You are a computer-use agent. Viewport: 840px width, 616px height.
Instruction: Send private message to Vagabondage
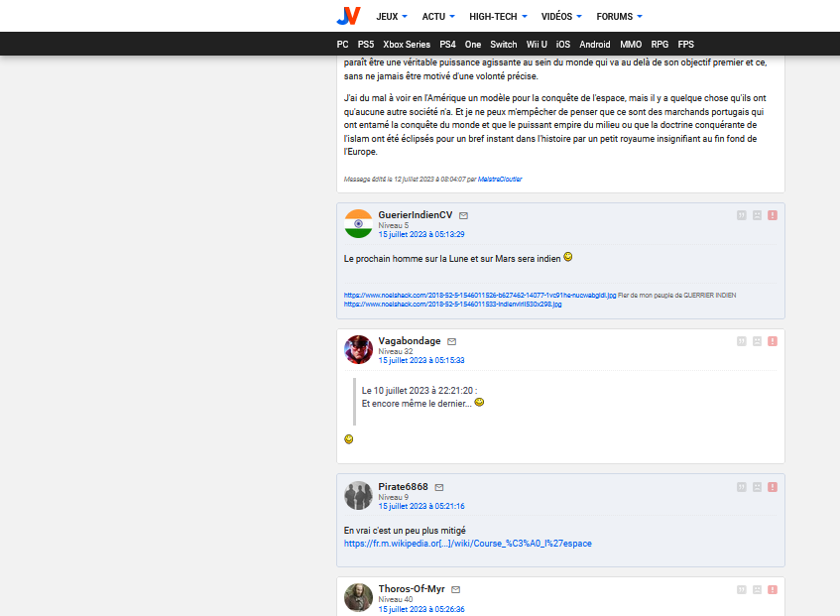pyautogui.click(x=451, y=342)
